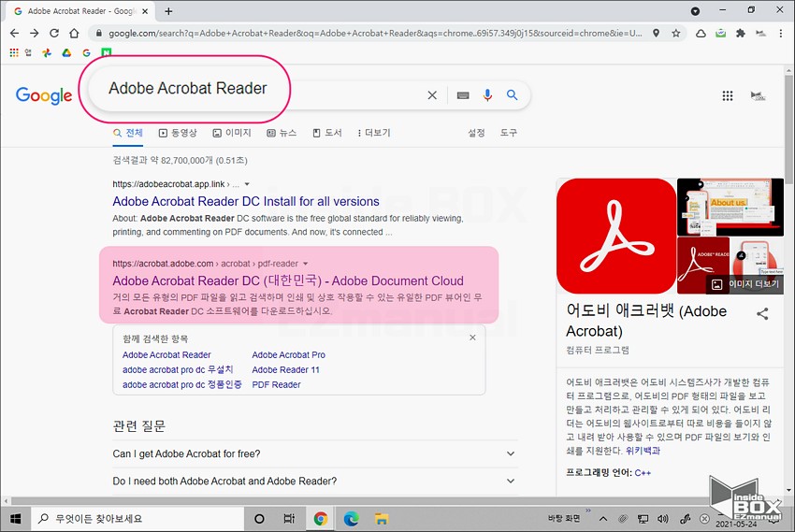This screenshot has width=795, height=532.
Task: Close the Adobe Acrobat Reader tab
Action: 145,11
